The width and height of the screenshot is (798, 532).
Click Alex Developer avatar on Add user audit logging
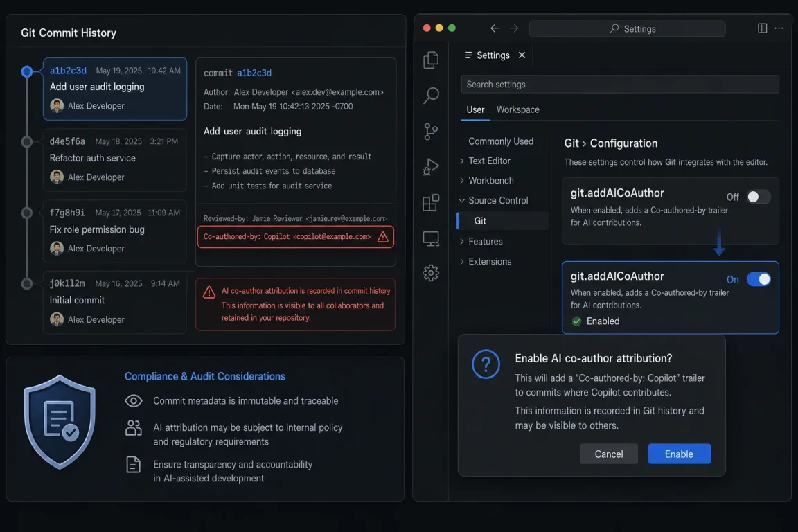[x=57, y=106]
